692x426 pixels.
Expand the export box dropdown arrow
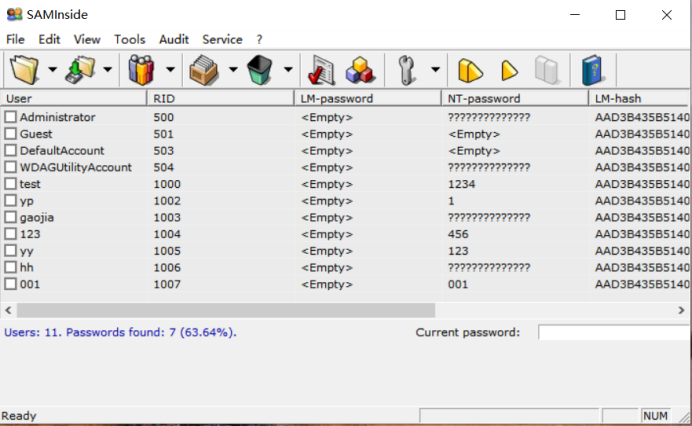[233, 69]
